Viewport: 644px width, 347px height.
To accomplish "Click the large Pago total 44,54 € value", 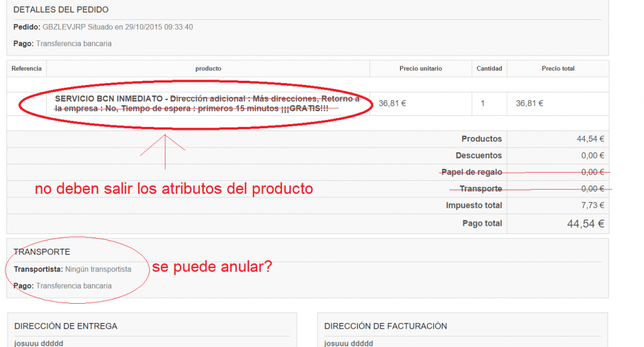I will [585, 224].
